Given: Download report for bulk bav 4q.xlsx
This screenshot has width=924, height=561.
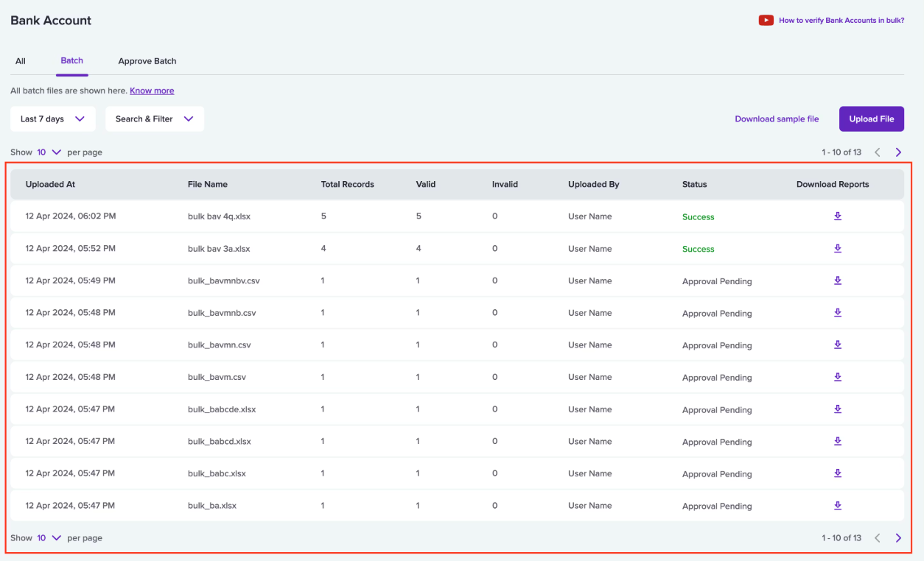Looking at the screenshot, I should [838, 216].
